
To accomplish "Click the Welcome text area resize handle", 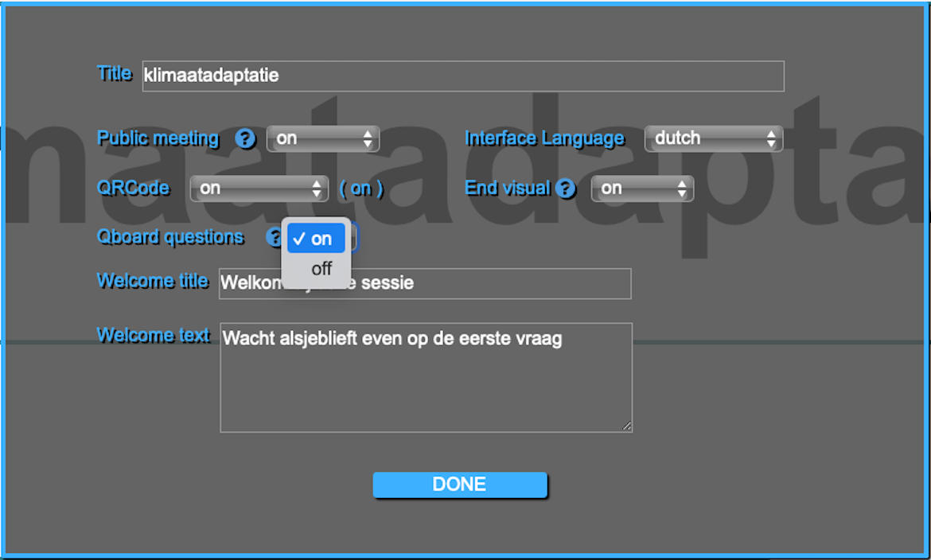I will point(627,427).
